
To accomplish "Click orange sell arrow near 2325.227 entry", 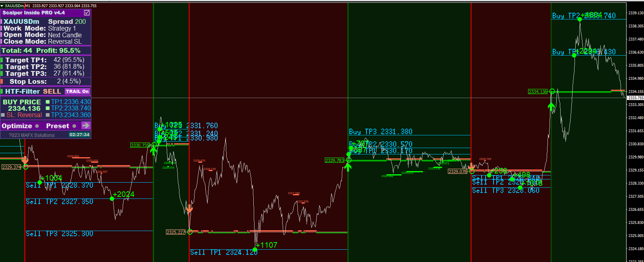I will coord(189,208).
